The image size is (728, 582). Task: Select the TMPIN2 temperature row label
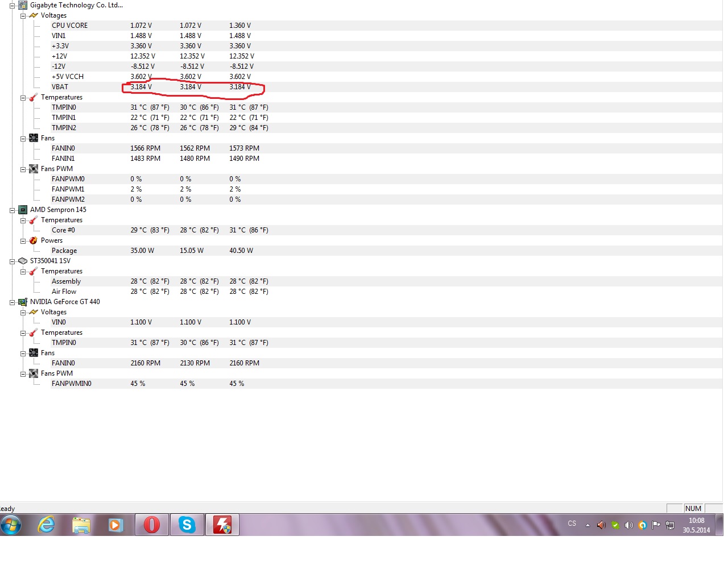(x=64, y=128)
